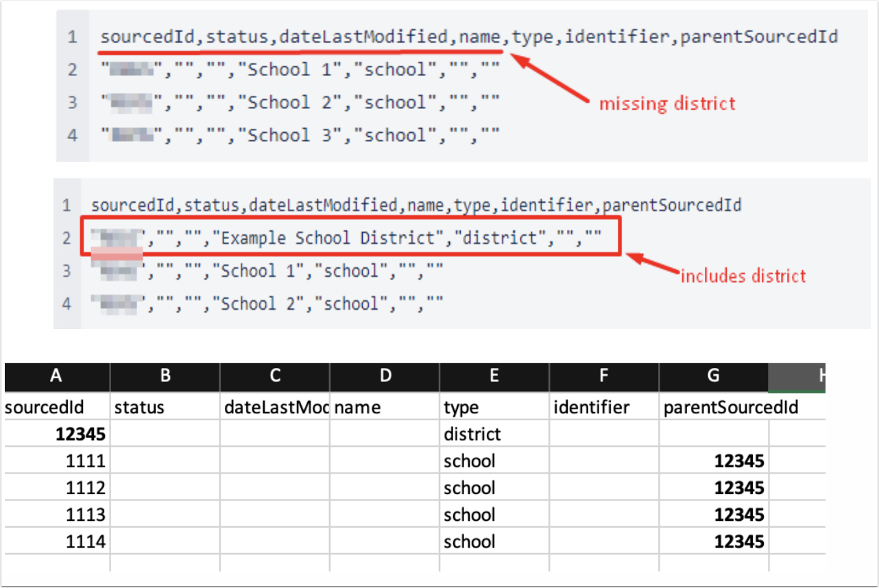The height and width of the screenshot is (588, 879).
Task: Click the 'type' header cell in spreadsheet
Action: pos(495,407)
